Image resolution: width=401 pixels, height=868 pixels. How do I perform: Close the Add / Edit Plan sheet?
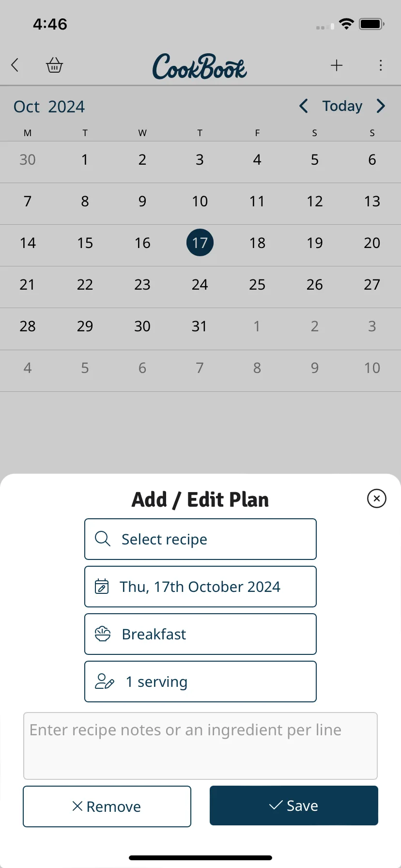click(377, 498)
